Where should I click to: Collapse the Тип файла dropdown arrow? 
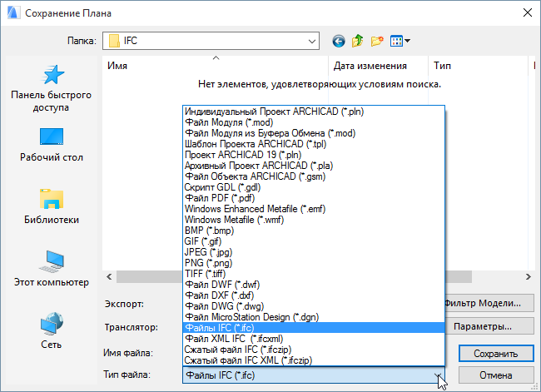(438, 375)
